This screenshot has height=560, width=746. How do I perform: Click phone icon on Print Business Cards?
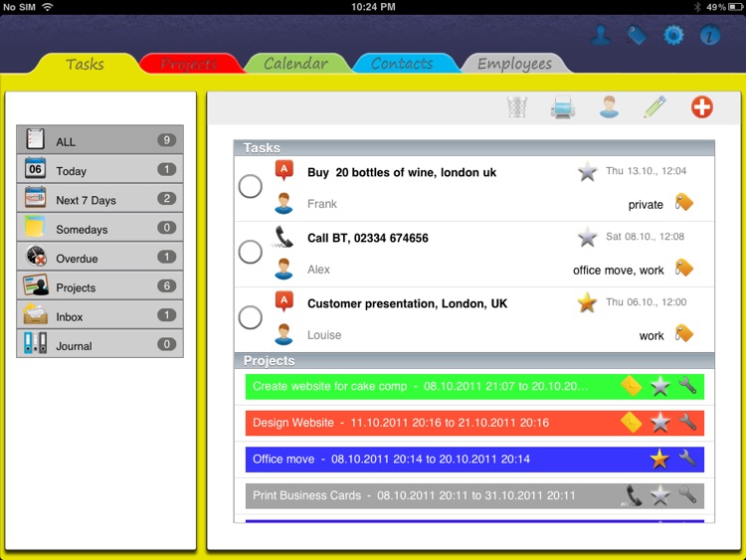pyautogui.click(x=633, y=495)
